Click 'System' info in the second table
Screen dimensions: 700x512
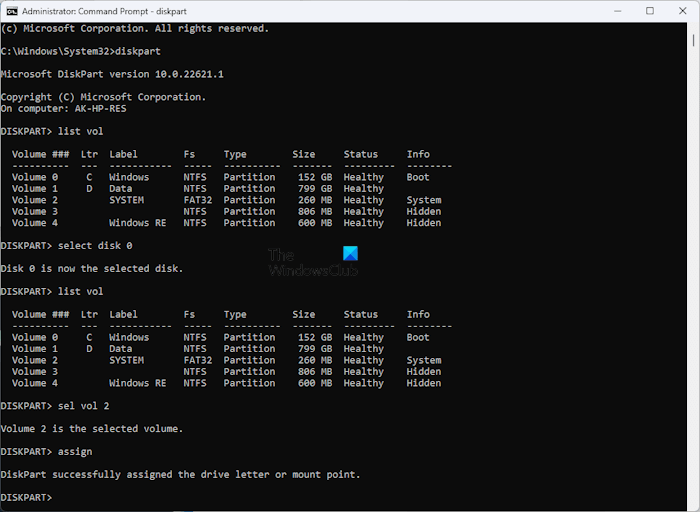[424, 360]
